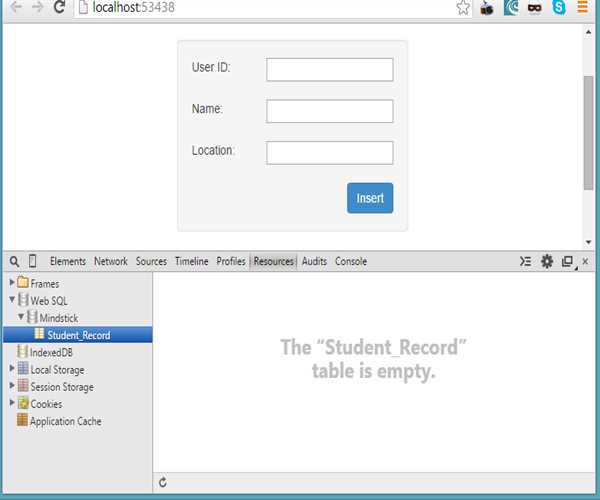This screenshot has width=600, height=500.
Task: Click the DevTools dock-side icon
Action: tap(567, 262)
